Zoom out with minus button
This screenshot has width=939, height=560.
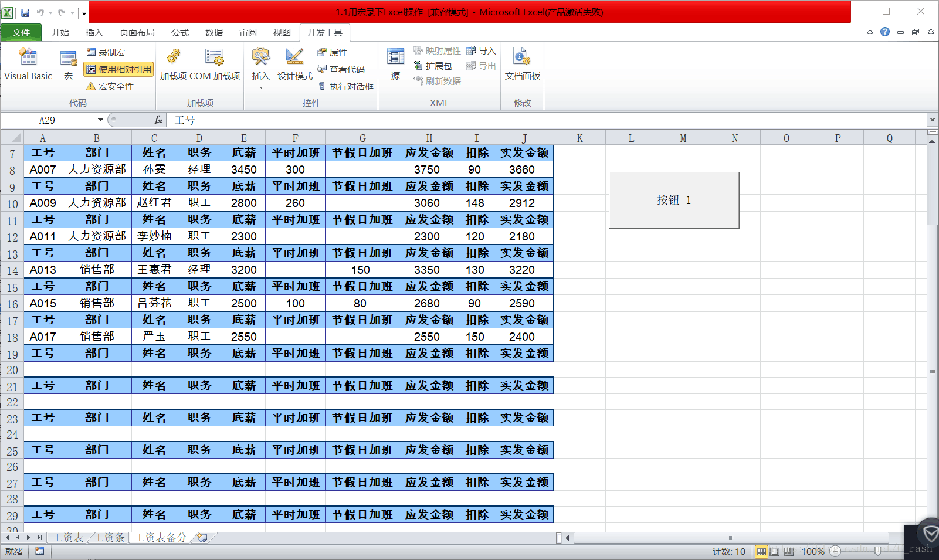click(x=836, y=551)
